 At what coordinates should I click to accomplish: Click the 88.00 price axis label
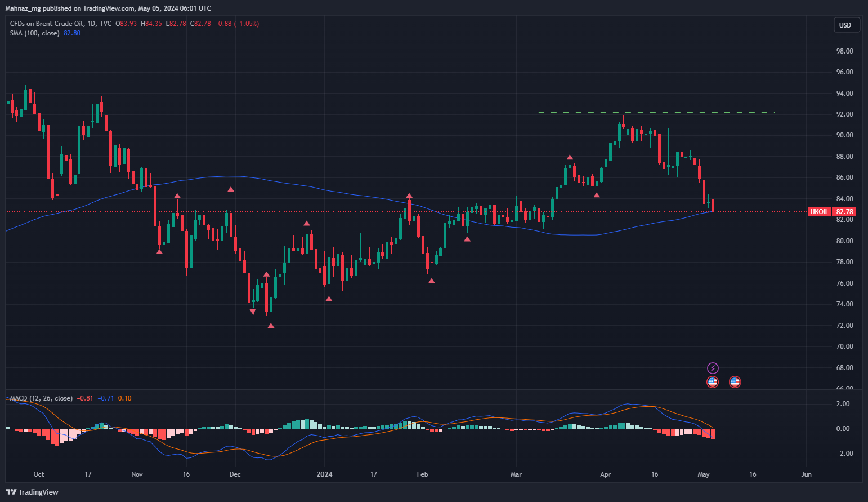point(844,157)
